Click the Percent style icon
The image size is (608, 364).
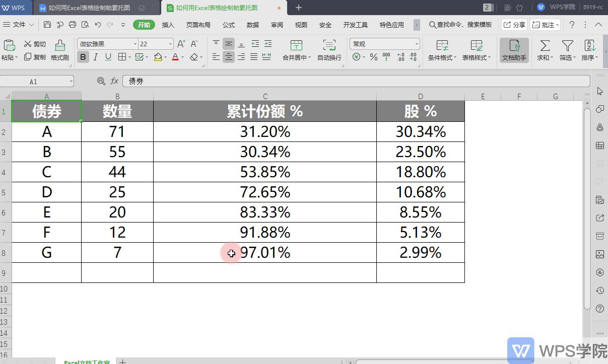click(375, 57)
